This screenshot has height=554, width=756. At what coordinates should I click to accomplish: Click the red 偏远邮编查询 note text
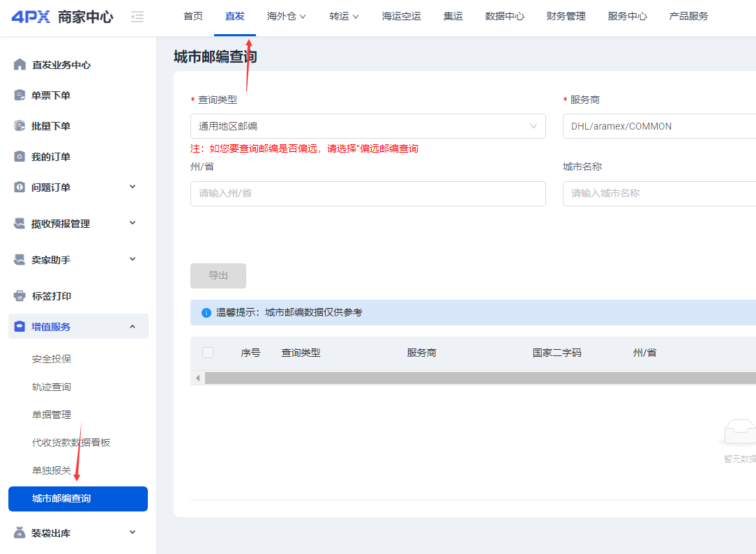click(x=304, y=148)
